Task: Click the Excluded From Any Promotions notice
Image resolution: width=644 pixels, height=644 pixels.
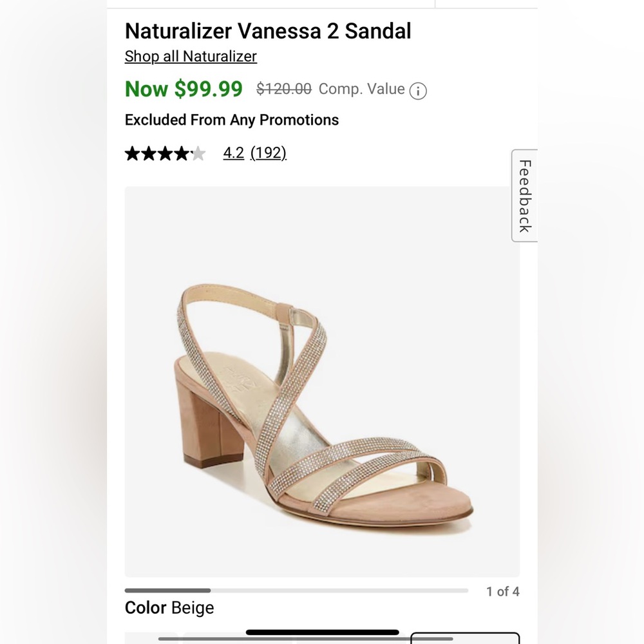Action: click(x=231, y=120)
